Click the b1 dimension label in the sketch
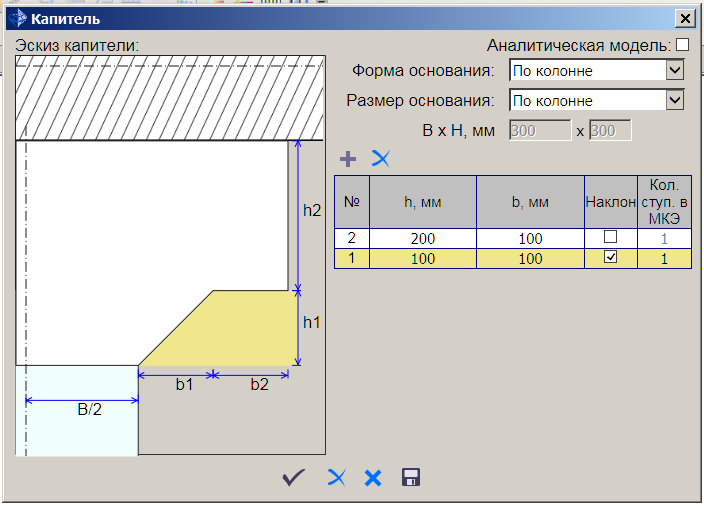704x507 pixels. [x=184, y=384]
